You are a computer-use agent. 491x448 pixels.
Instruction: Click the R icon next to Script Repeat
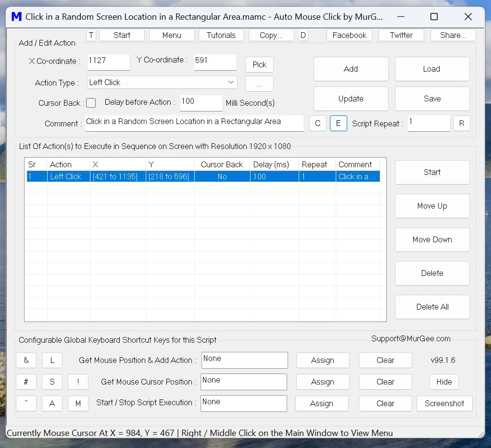pyautogui.click(x=461, y=123)
